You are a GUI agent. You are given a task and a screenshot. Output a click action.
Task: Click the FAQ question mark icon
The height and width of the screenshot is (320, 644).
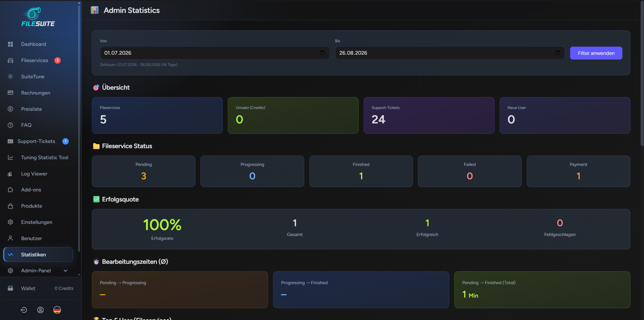pos(10,125)
